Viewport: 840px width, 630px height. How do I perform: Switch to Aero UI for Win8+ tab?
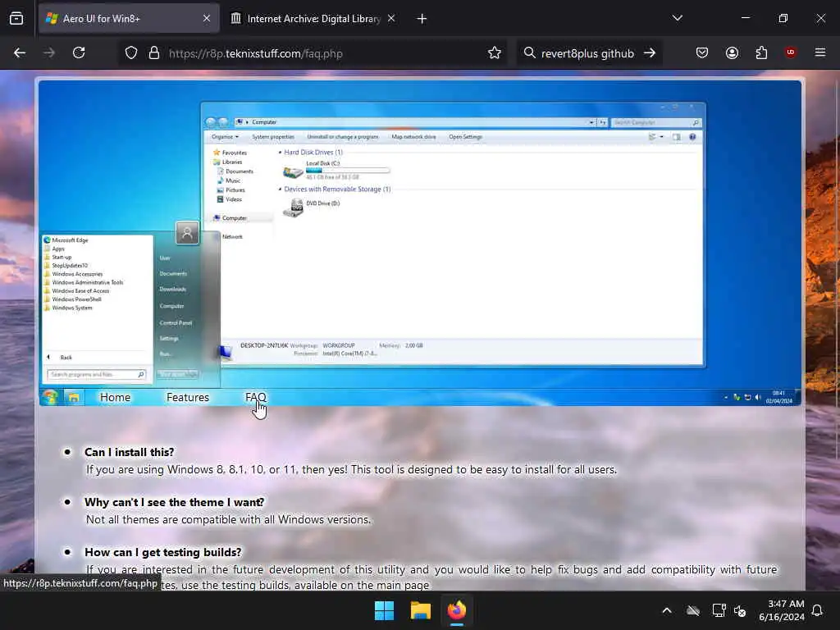pos(129,19)
